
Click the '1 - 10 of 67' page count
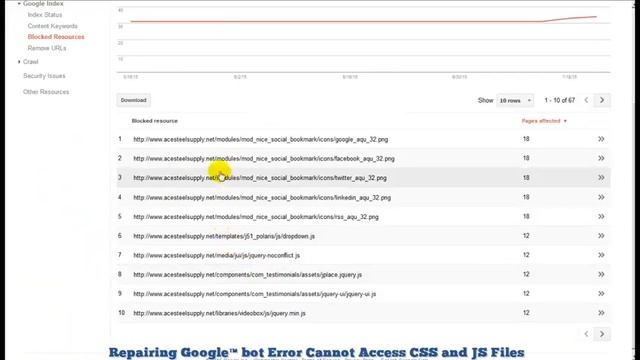point(560,100)
